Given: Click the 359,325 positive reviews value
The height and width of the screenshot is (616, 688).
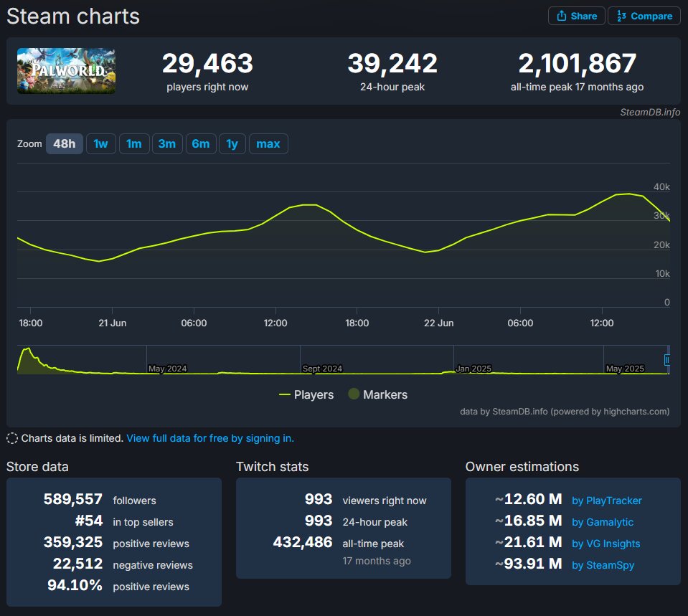Looking at the screenshot, I should (73, 542).
